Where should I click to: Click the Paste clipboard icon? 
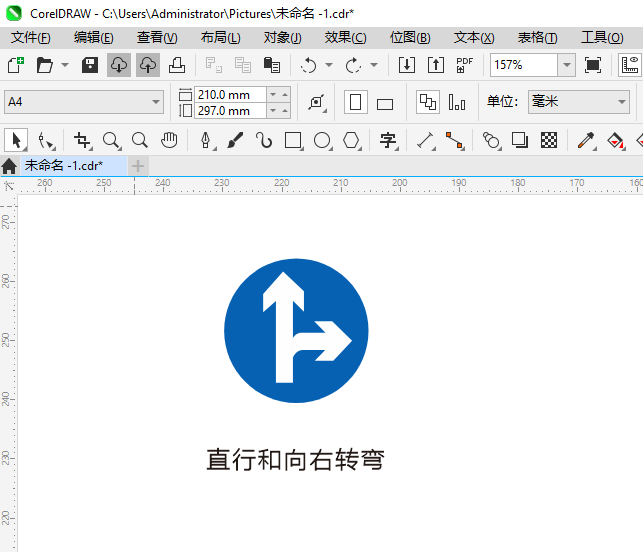point(271,65)
